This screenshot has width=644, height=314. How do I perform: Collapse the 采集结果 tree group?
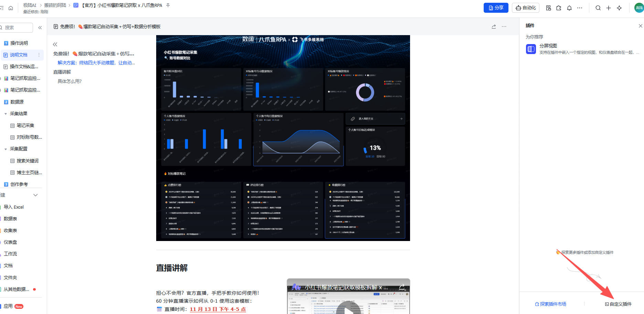(x=6, y=114)
